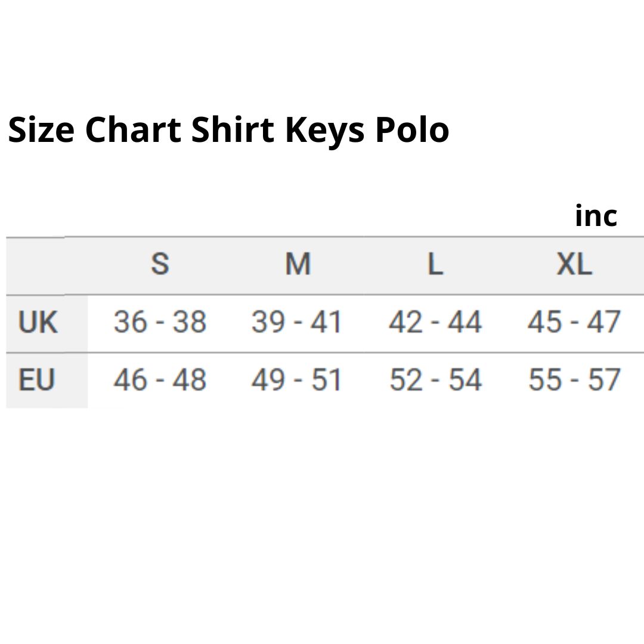This screenshot has width=644, height=644.
Task: Select the XL column header
Action: click(x=574, y=264)
